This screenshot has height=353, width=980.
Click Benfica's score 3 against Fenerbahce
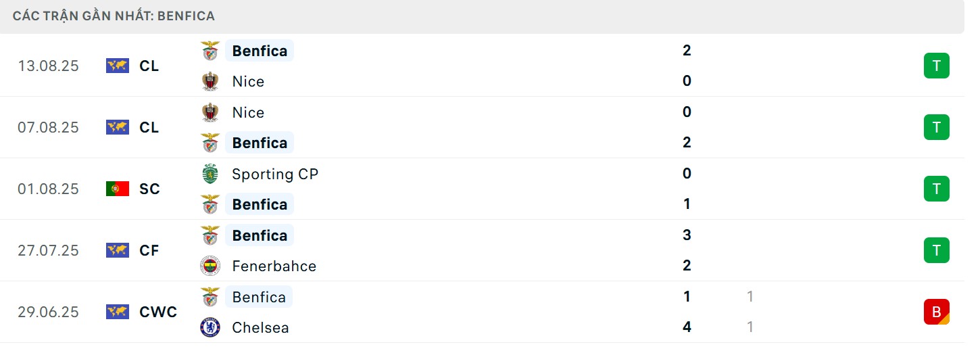click(x=687, y=235)
